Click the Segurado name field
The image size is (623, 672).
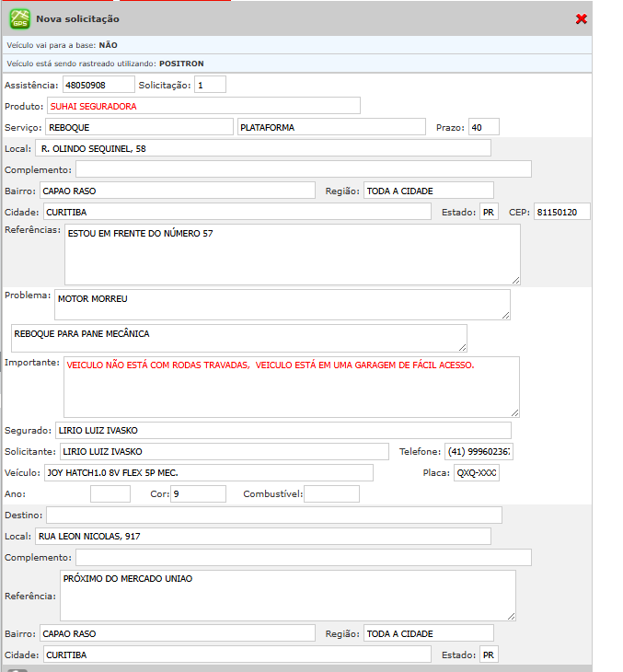[282, 430]
